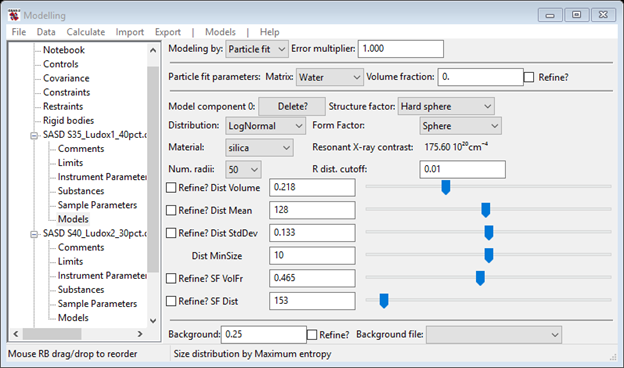Open the Structure factor Hard sphere dropdown
Viewport: 624px width, 368px height.
click(x=446, y=106)
